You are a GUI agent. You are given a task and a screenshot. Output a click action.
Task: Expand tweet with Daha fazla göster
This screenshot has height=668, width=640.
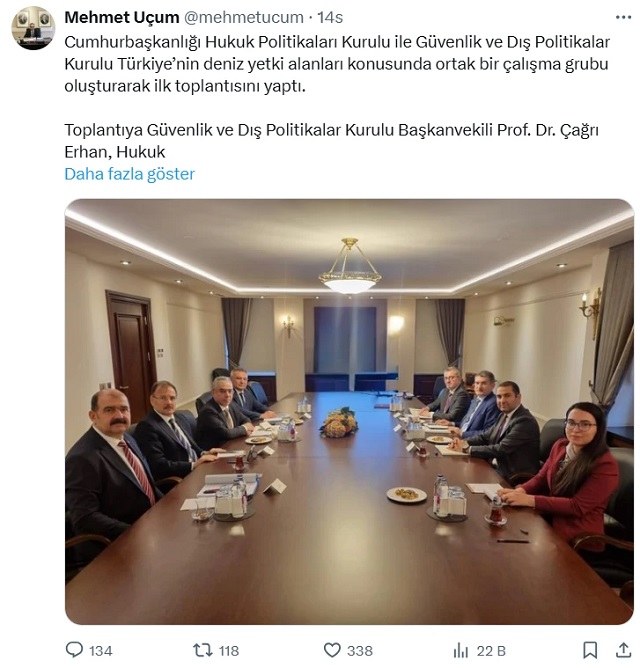point(130,174)
